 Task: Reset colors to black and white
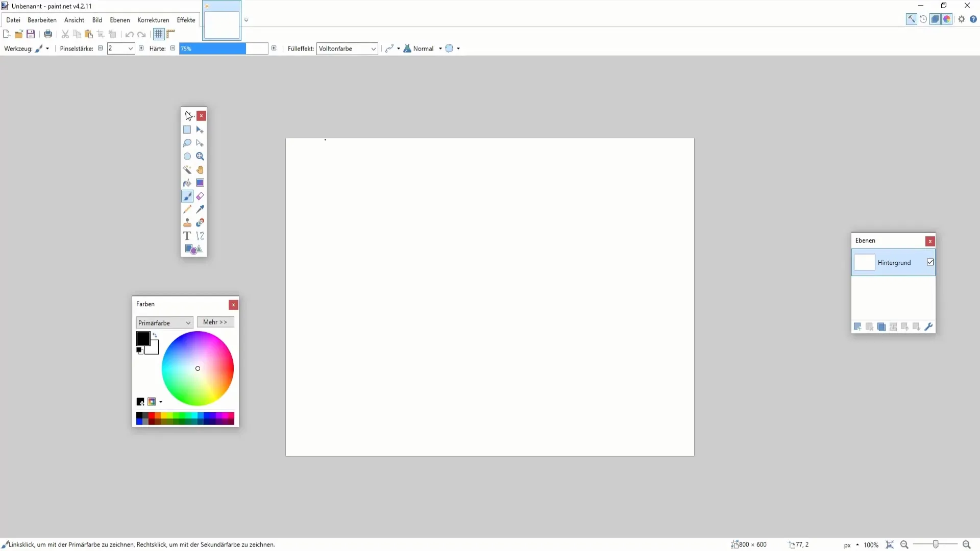coord(139,350)
